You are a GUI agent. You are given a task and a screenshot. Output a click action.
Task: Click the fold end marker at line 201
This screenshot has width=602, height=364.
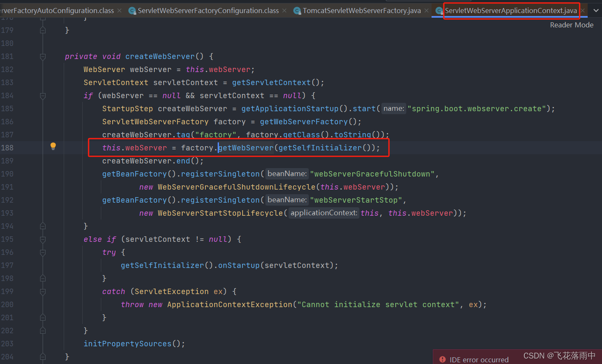pos(43,318)
